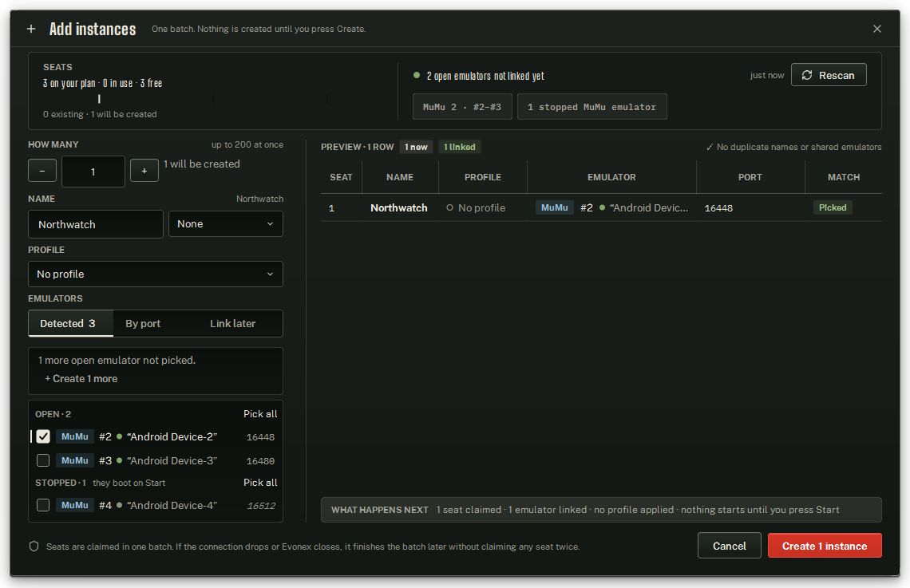Click port 16480 in emulator list
This screenshot has height=588, width=910.
point(260,461)
